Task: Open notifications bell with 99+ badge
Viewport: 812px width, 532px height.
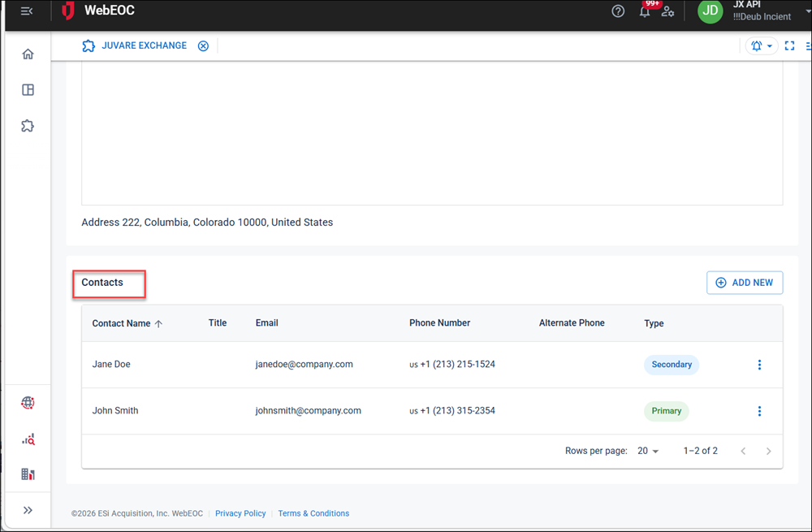Action: click(x=646, y=11)
